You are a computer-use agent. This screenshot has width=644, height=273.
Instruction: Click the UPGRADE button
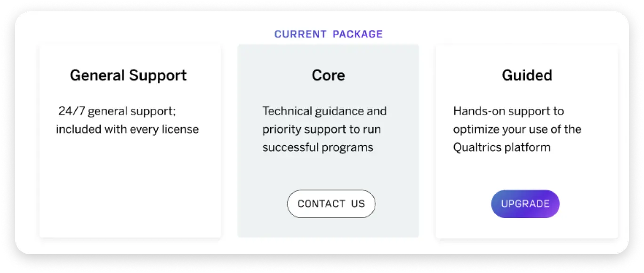coord(525,203)
